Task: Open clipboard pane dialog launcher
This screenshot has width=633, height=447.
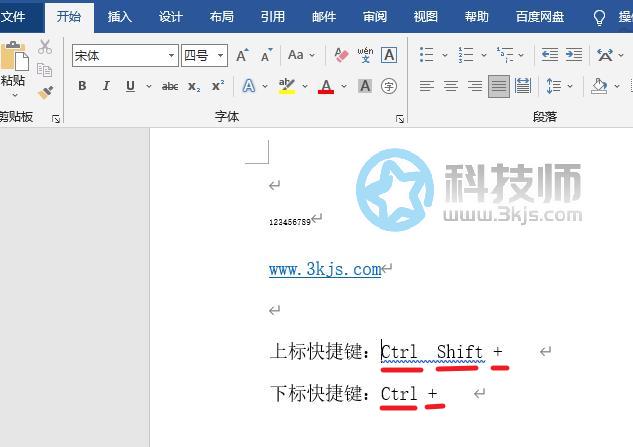Action: (56, 119)
